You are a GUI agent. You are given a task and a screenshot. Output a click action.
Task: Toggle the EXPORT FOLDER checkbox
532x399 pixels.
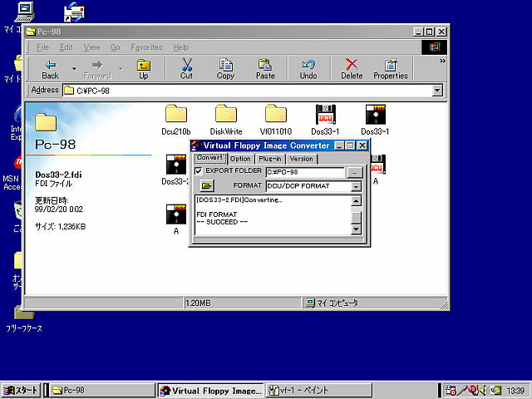point(199,171)
